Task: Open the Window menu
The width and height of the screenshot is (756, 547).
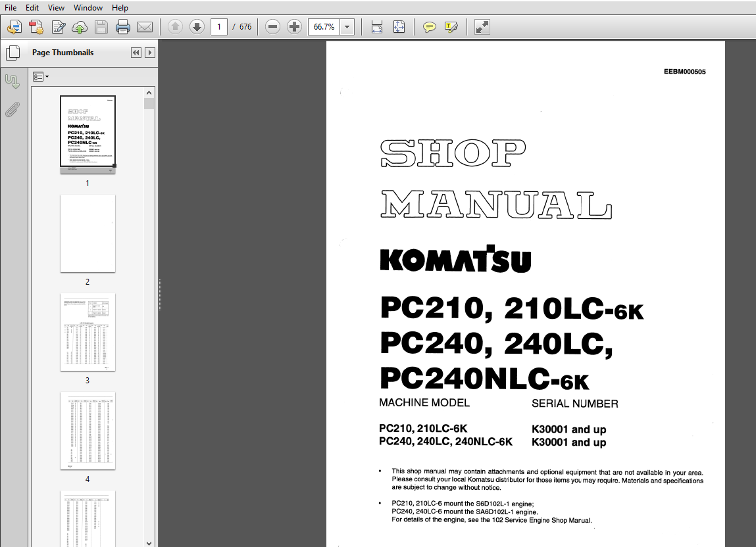Action: (x=88, y=8)
